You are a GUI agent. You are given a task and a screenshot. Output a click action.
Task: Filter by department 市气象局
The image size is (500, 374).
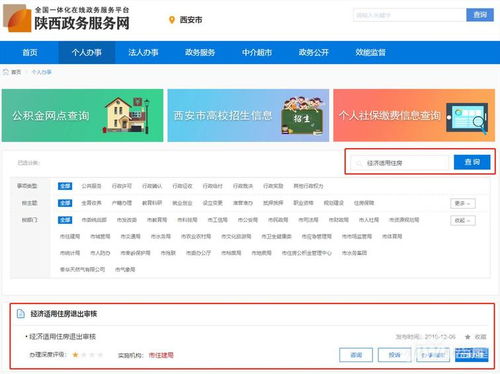click(125, 269)
